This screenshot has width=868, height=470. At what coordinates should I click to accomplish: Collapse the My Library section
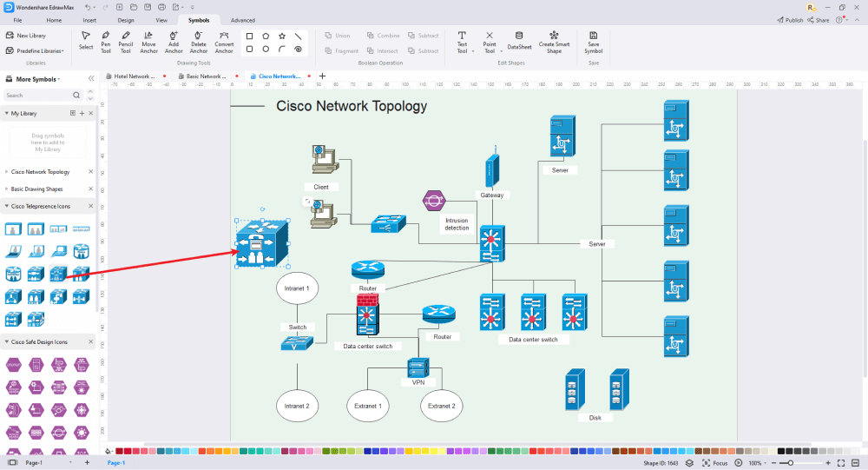(7, 113)
